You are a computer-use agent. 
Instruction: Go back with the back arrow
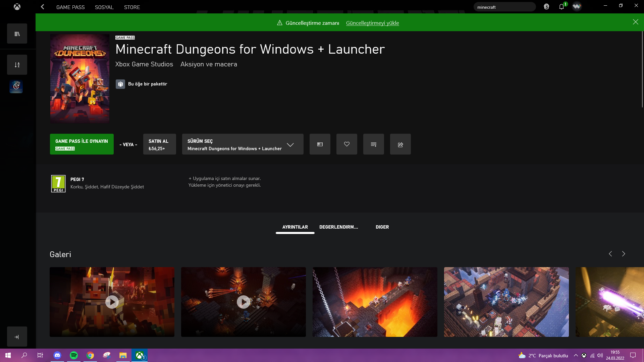[x=43, y=7]
